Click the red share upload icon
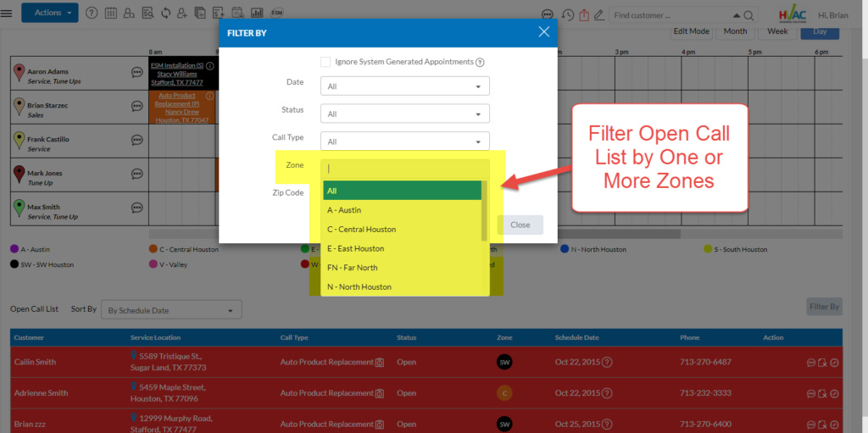Viewport: 868px width, 433px height. [x=583, y=15]
